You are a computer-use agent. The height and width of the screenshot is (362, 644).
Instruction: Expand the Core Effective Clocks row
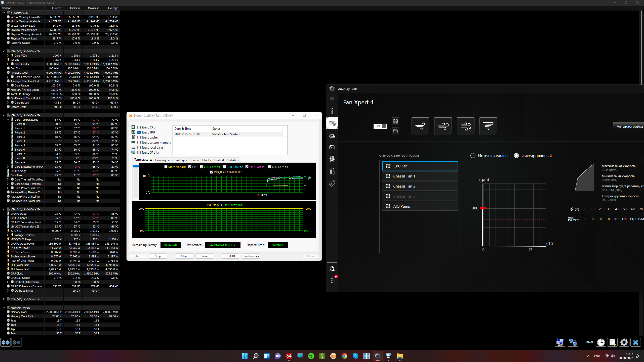click(x=8, y=77)
